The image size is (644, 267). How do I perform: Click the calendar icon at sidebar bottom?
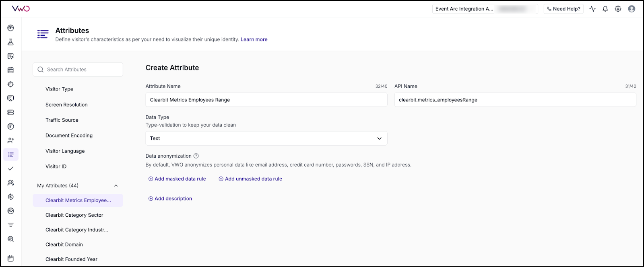click(x=11, y=259)
